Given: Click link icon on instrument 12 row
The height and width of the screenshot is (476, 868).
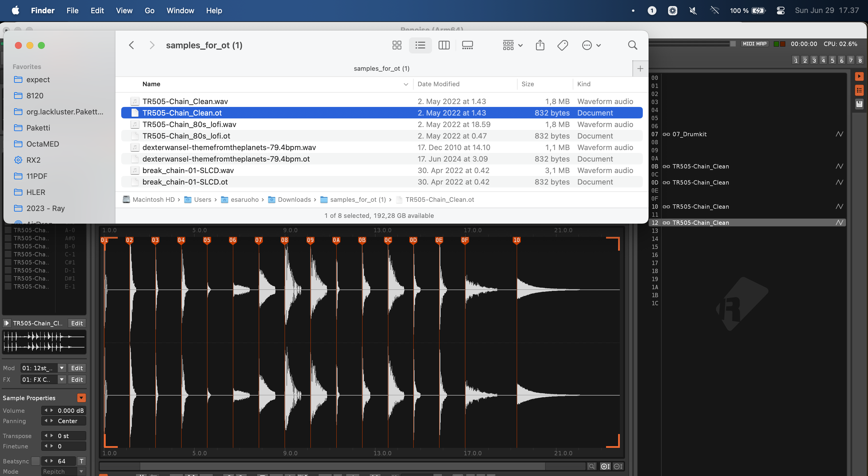Looking at the screenshot, I should click(x=666, y=223).
